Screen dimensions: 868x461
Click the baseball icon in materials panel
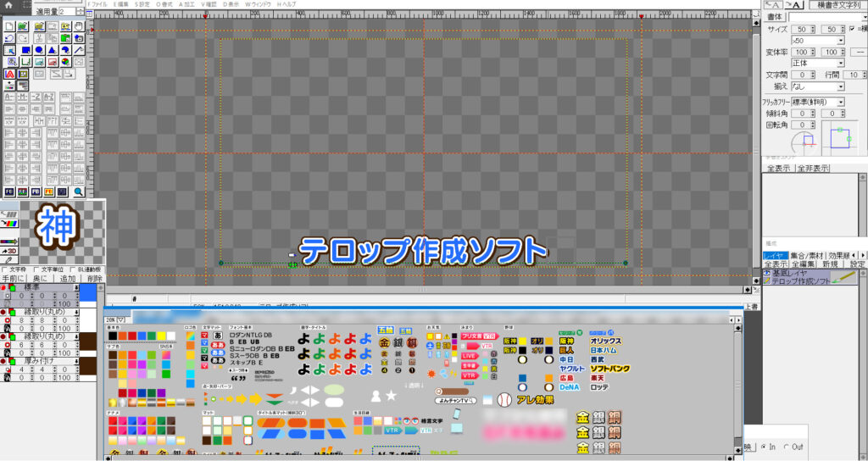504,399
